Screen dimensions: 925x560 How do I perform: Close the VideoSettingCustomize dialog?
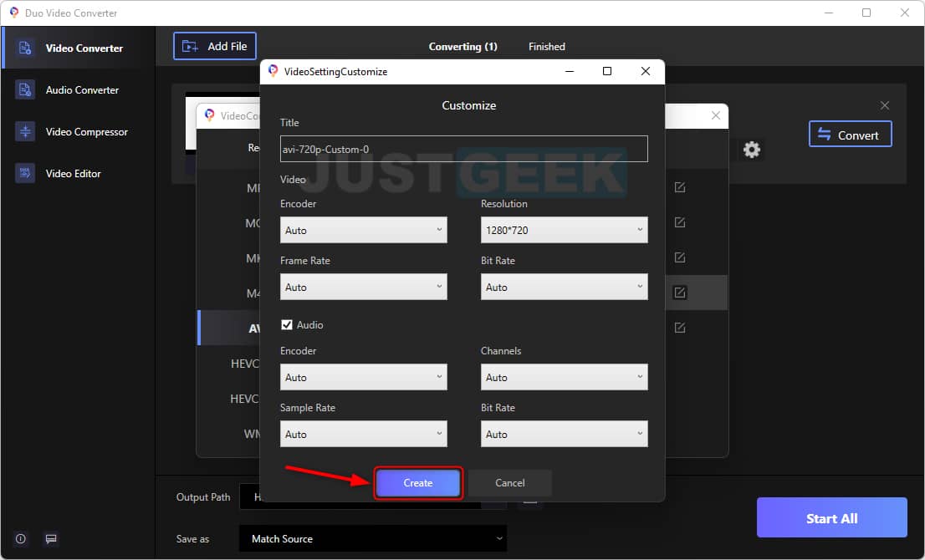click(646, 71)
